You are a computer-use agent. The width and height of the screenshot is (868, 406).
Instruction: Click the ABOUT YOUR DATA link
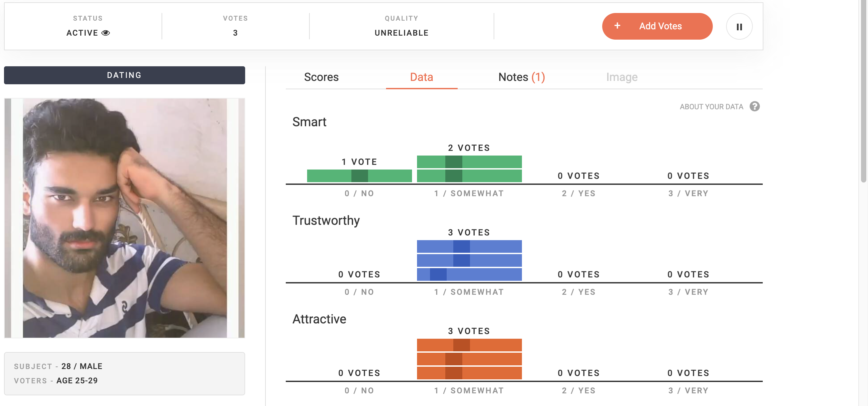[711, 107]
